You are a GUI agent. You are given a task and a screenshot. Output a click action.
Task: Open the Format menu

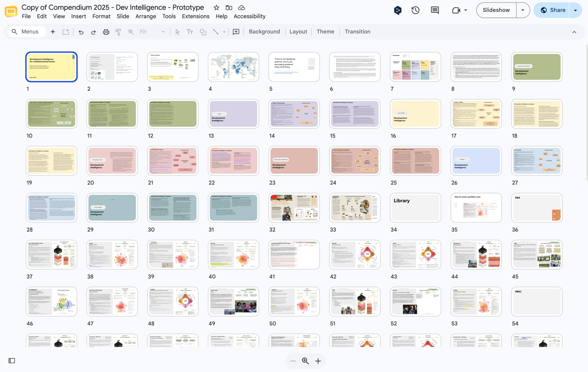(101, 16)
